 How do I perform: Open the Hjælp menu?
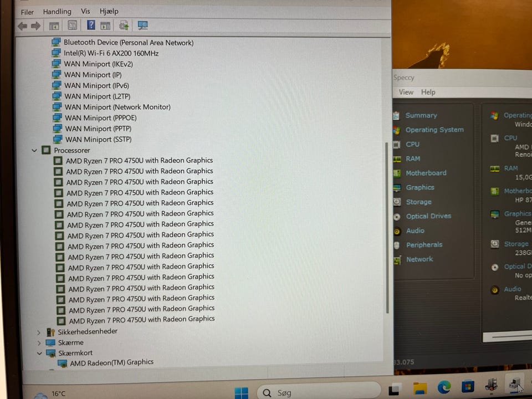pos(109,11)
